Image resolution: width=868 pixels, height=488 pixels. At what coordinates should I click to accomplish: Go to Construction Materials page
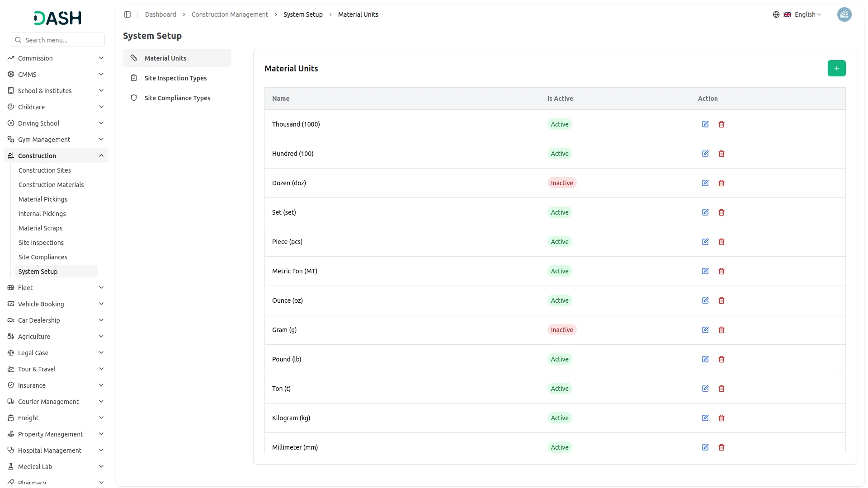51,185
